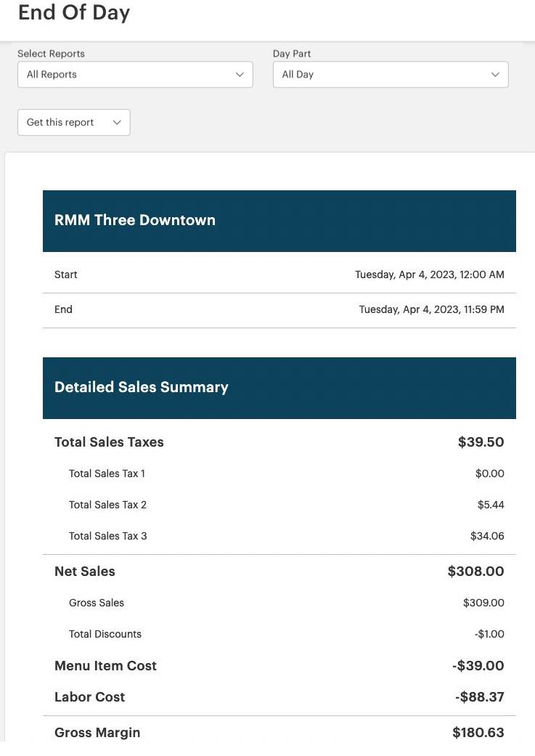Click the Start date value
The width and height of the screenshot is (535, 756).
coord(429,275)
